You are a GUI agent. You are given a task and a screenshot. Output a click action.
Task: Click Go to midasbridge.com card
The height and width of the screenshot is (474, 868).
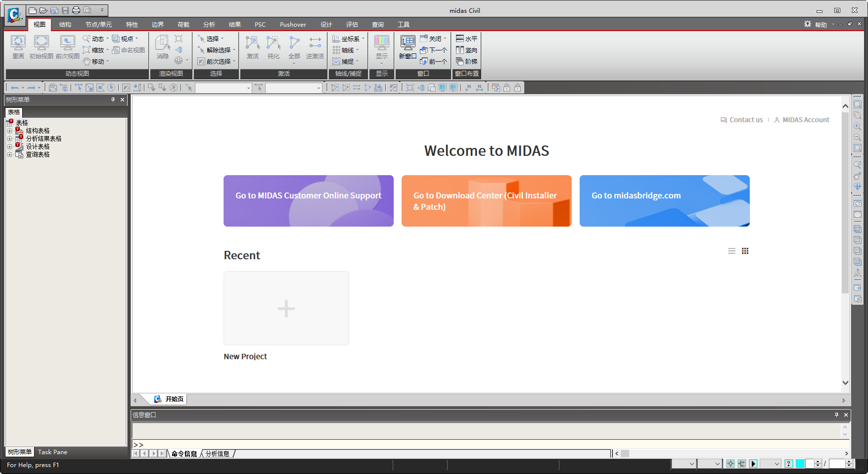tap(665, 201)
